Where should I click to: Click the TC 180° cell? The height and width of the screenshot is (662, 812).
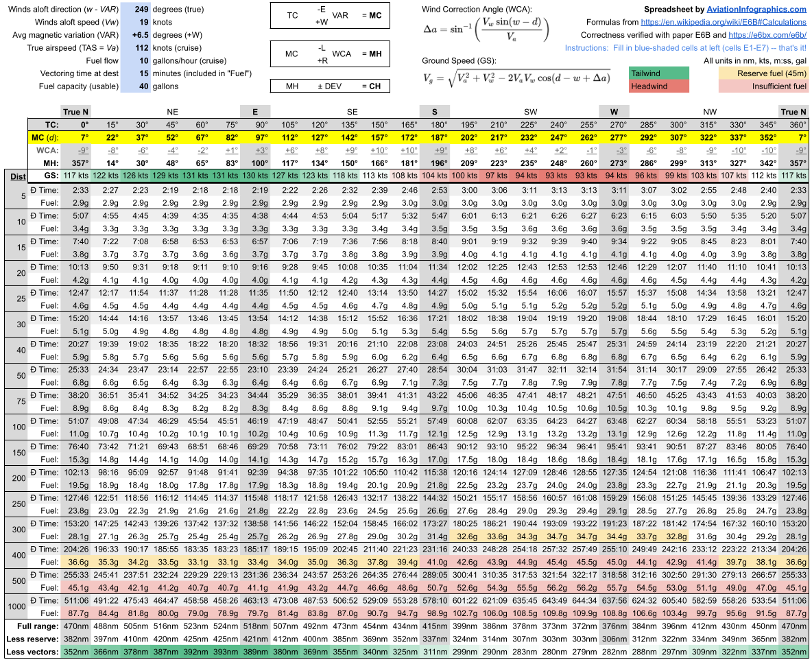tap(435, 125)
